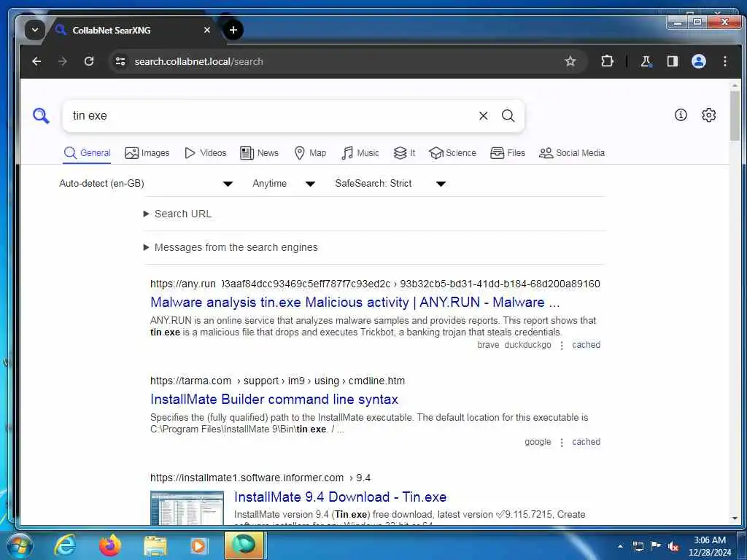
Task: Bookmark this page with the star
Action: coord(570,61)
